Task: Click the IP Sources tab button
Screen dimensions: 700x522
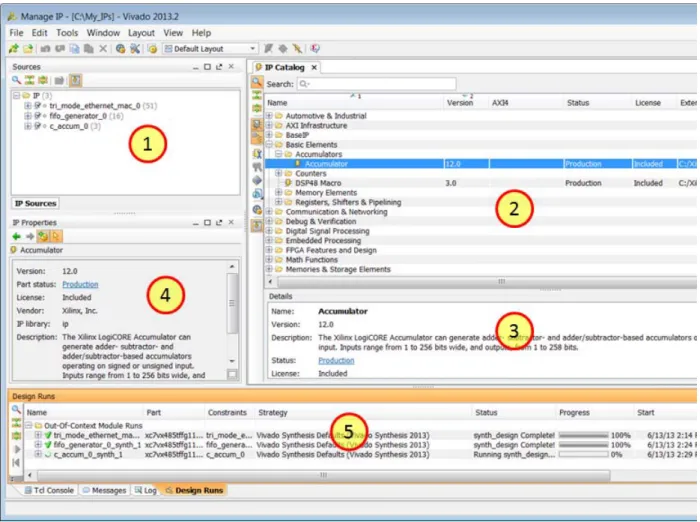Action: (35, 204)
